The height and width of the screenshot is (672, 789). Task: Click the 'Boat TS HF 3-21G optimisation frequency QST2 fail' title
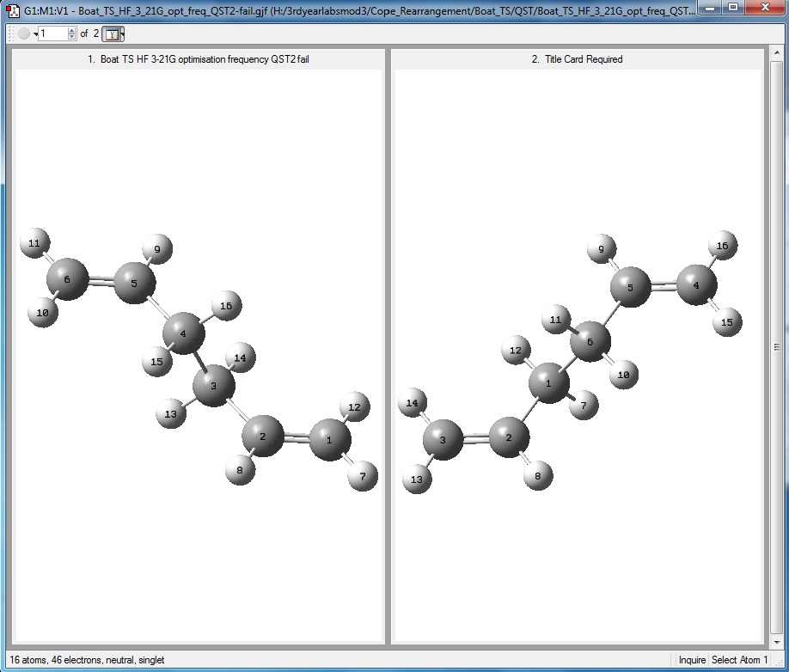[x=205, y=59]
